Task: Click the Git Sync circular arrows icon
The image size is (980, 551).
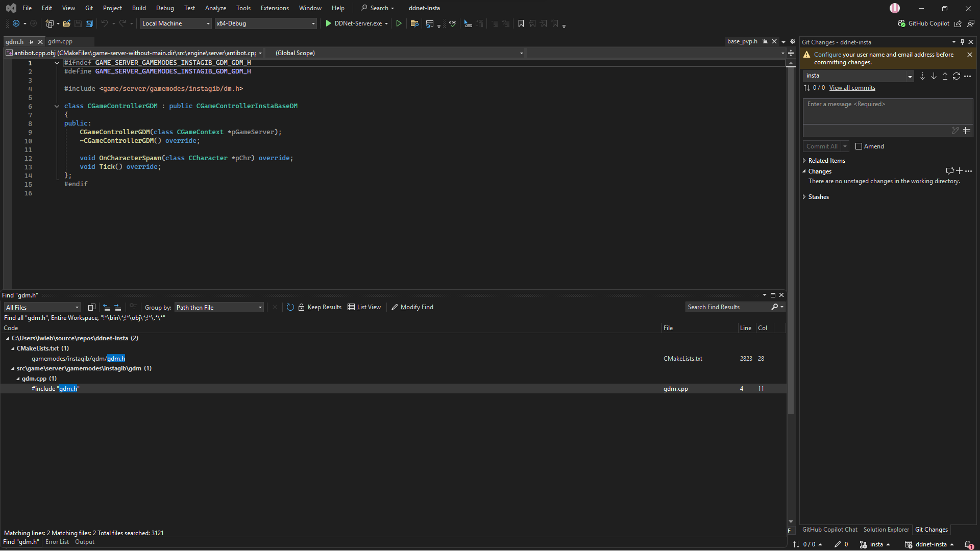Action: [x=957, y=76]
